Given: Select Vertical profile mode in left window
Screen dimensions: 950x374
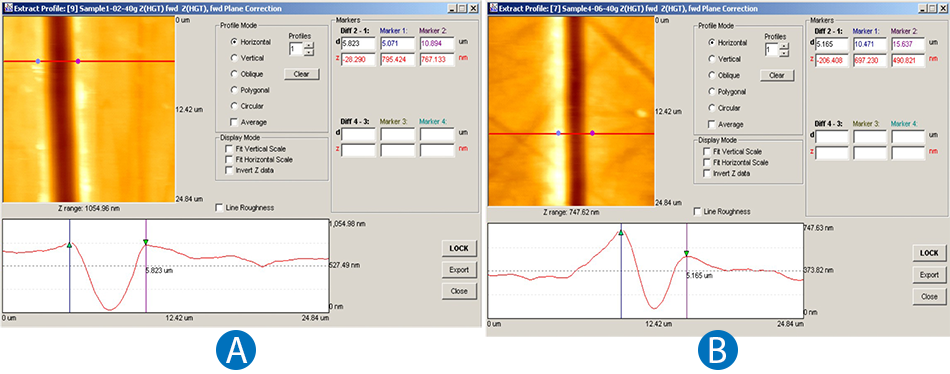Looking at the screenshot, I should click(235, 58).
